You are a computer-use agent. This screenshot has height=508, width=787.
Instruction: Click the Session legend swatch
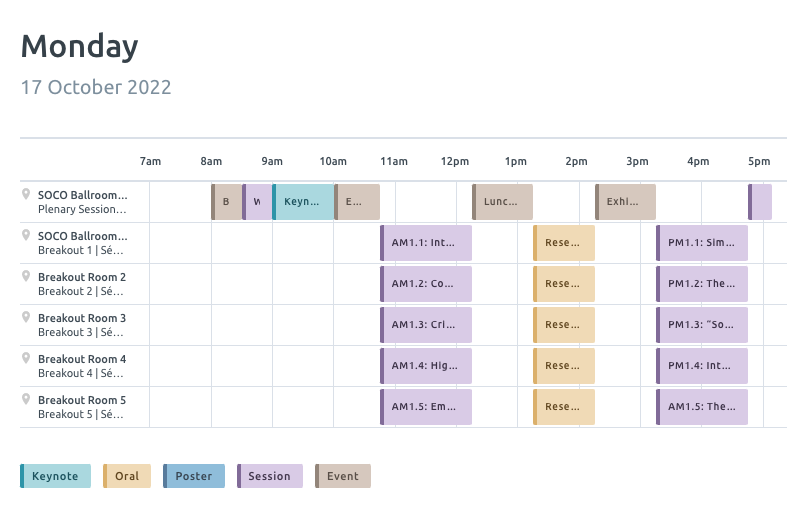pos(270,476)
